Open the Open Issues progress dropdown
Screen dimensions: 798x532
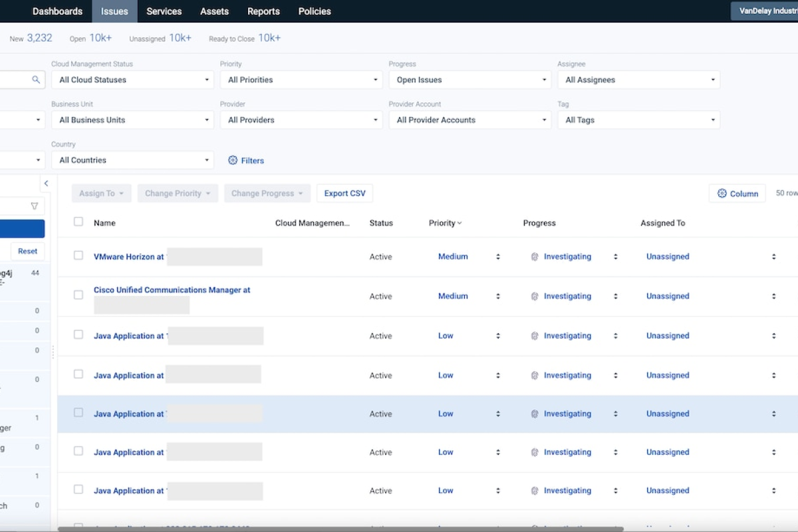point(470,80)
